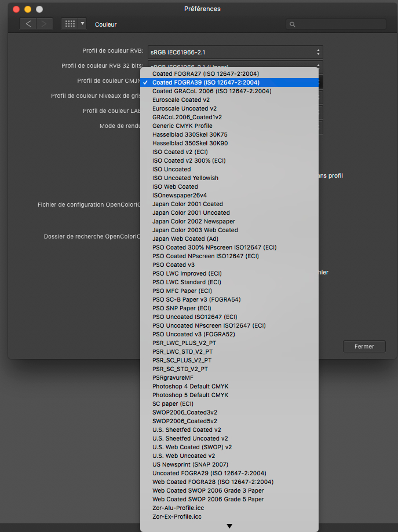The width and height of the screenshot is (398, 532).
Task: Select PSR_LWC_STD_V2_PT
Action: click(x=229, y=352)
